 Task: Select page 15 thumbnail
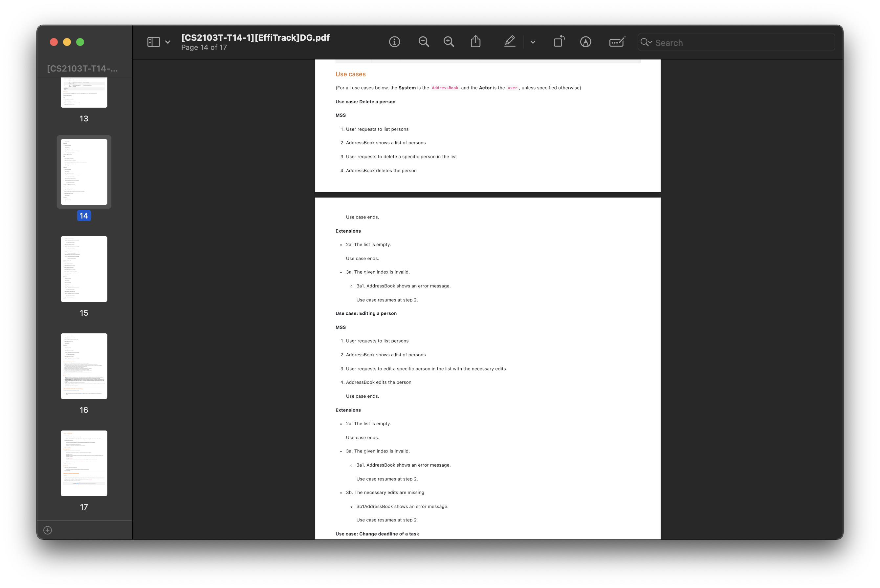(x=84, y=269)
